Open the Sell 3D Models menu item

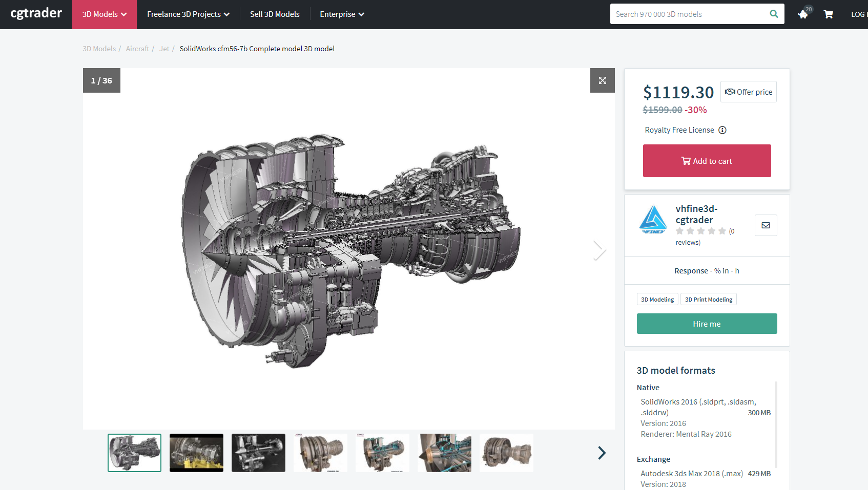click(275, 14)
